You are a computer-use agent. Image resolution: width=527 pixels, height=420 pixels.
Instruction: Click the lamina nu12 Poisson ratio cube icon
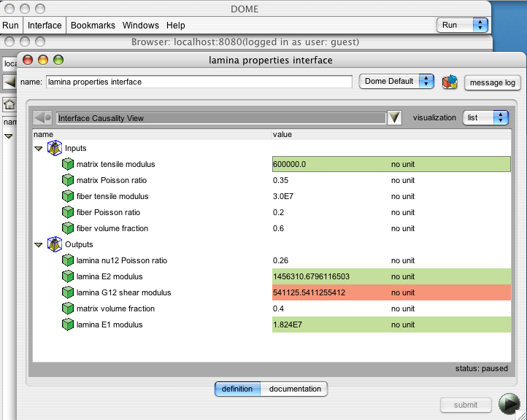68,260
